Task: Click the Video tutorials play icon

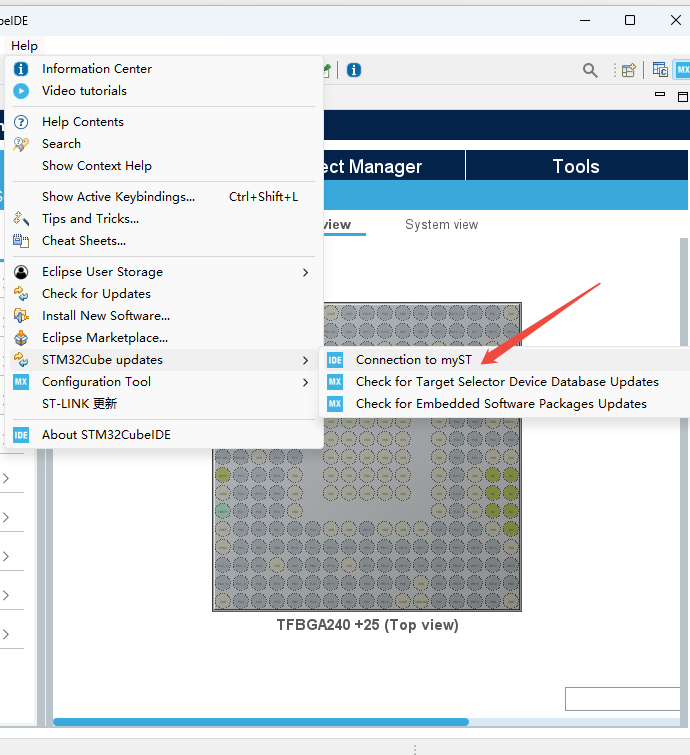Action: click(21, 91)
